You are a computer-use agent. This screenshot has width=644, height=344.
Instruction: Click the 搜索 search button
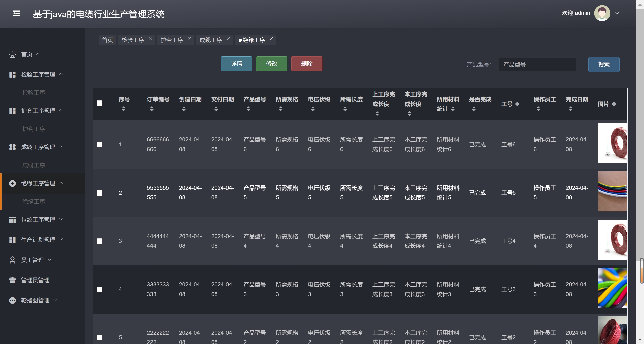click(604, 65)
